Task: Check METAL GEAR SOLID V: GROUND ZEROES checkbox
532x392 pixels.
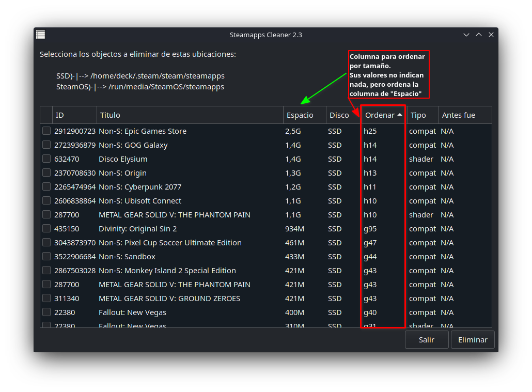Action: coord(46,298)
